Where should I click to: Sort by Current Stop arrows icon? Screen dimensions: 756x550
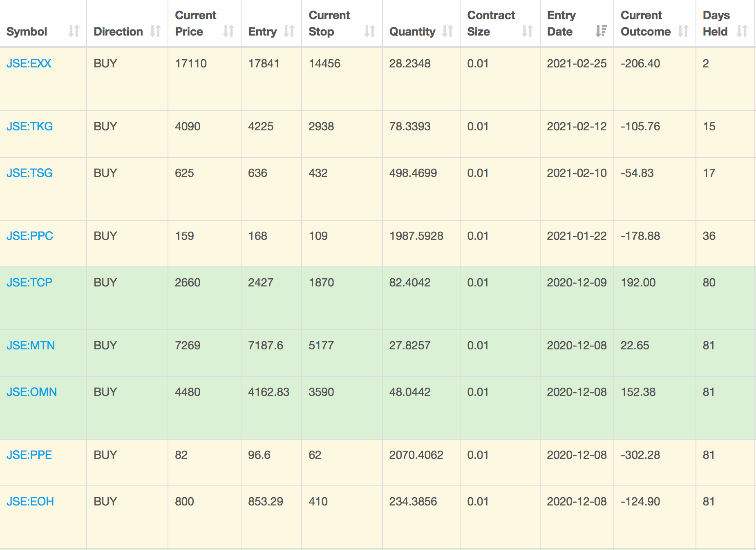pos(370,31)
